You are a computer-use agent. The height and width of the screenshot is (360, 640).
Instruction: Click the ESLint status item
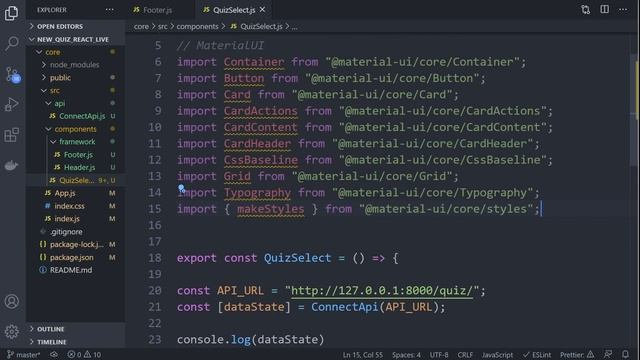(x=537, y=355)
